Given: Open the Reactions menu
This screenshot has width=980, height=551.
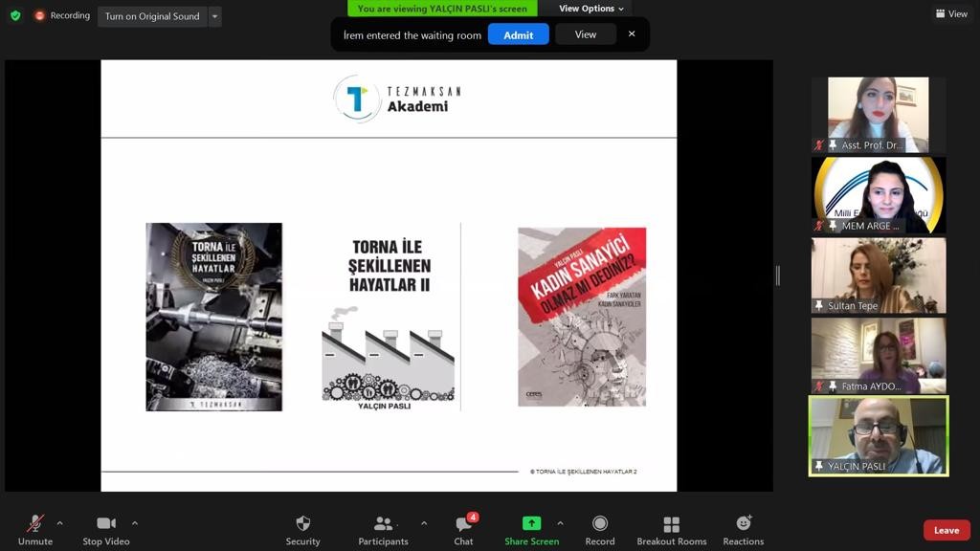Looking at the screenshot, I should pos(743,530).
